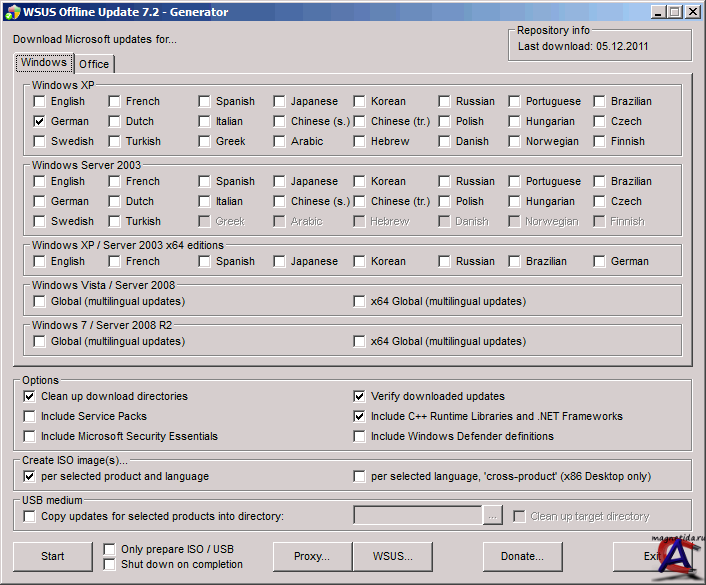The width and height of the screenshot is (706, 585).
Task: Enable Include Service Packs
Action: [30, 416]
